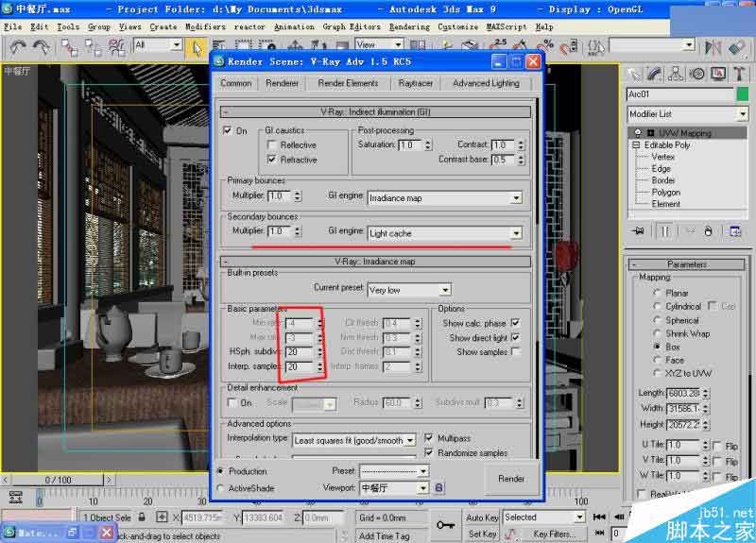Enable the Reflective GI caustics checkbox
The width and height of the screenshot is (756, 543).
point(272,144)
